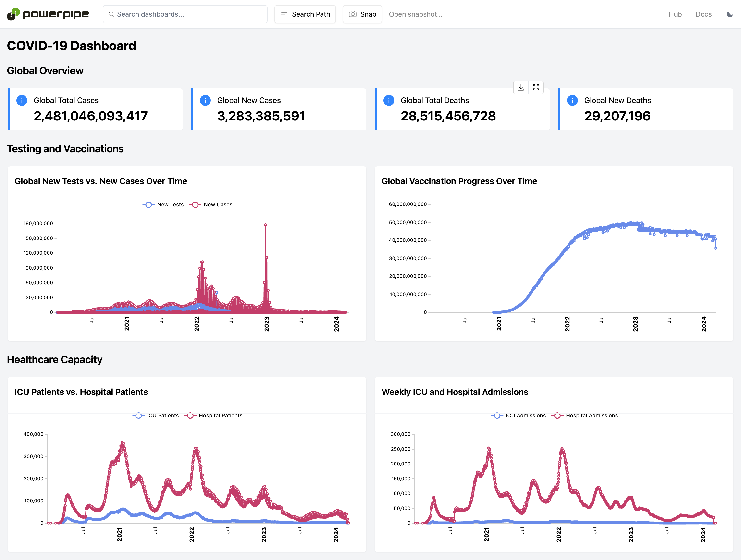Open the Hub link

(x=675, y=14)
